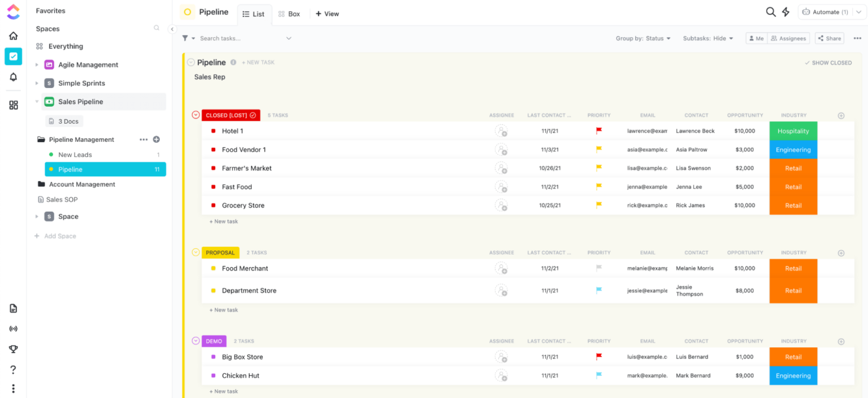The width and height of the screenshot is (868, 398).
Task: Click the lightning bolt automation shortcut icon
Action: [x=785, y=11]
